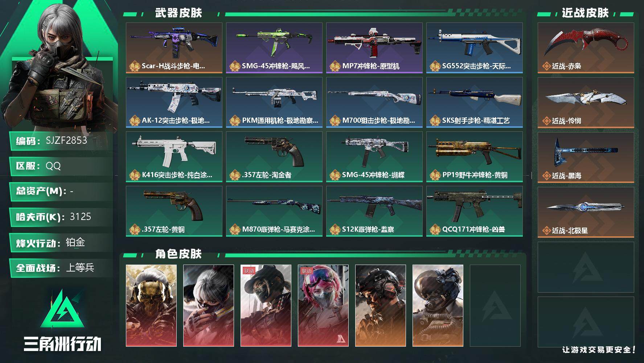Screen dimensions: 644x363
Task: Open the MP7冲锋枪-原型机 weapon skin
Action: tap(374, 48)
